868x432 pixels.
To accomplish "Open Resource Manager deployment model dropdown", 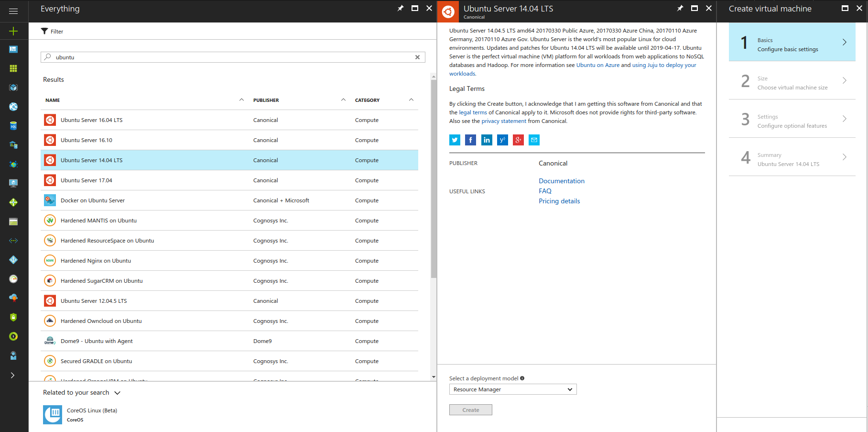I will click(x=513, y=389).
